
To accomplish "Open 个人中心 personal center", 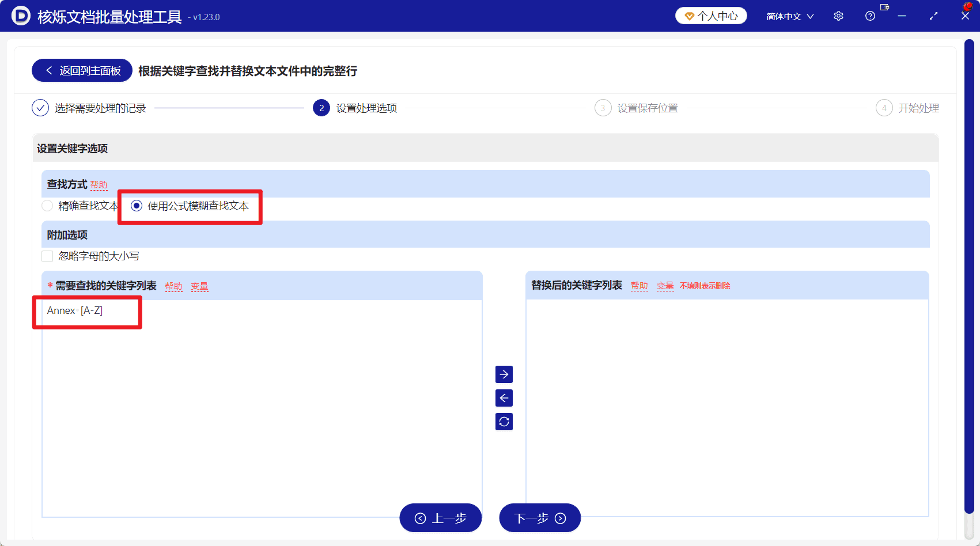I will pos(711,16).
